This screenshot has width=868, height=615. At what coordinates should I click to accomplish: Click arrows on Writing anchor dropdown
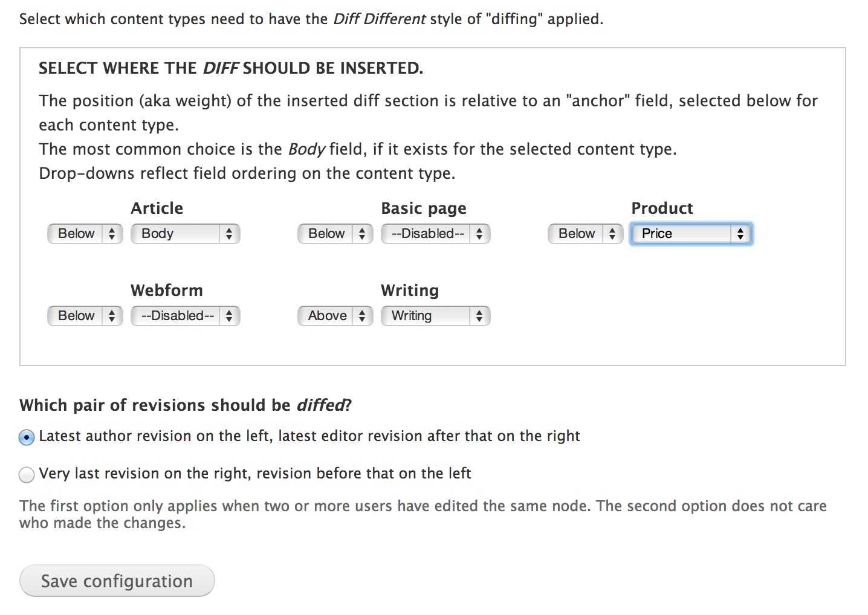pos(479,316)
